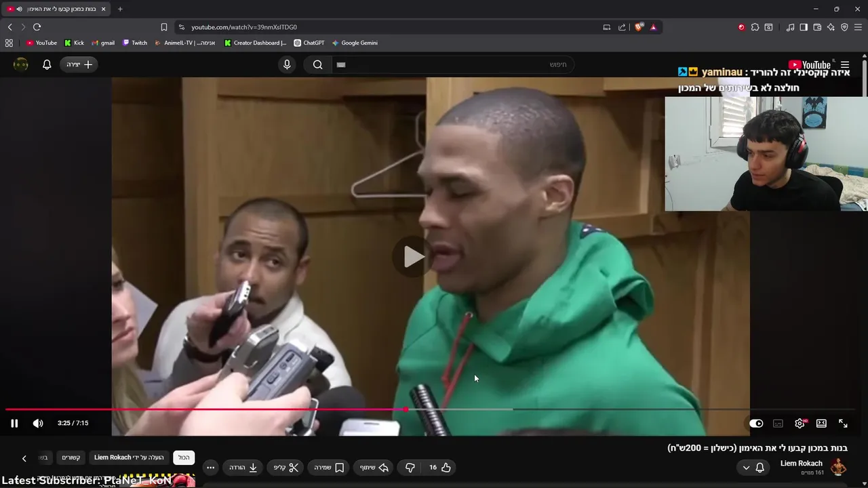Dislike the video thumbs-down button

(x=410, y=467)
